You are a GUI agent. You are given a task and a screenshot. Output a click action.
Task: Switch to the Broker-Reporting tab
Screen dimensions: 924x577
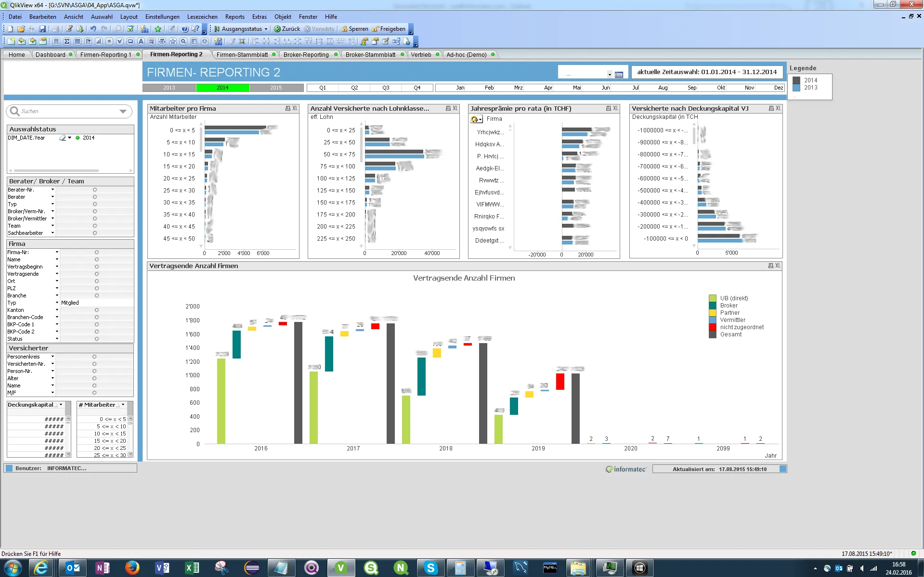[x=306, y=54]
